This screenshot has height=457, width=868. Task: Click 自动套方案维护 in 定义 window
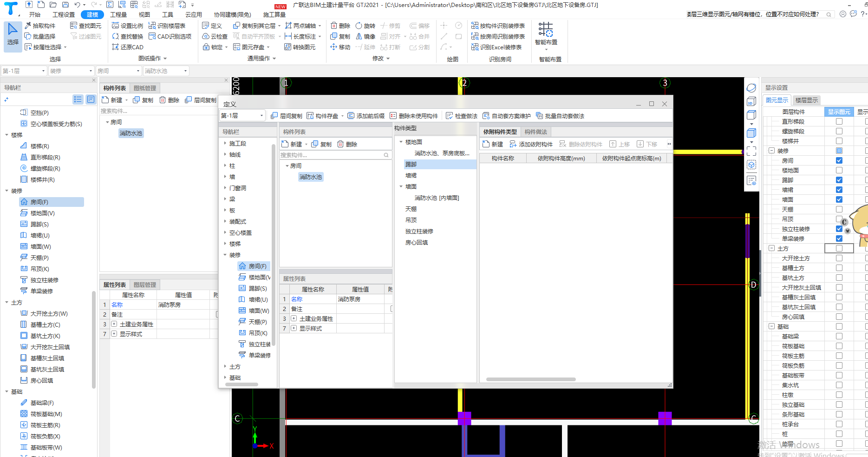(x=506, y=116)
